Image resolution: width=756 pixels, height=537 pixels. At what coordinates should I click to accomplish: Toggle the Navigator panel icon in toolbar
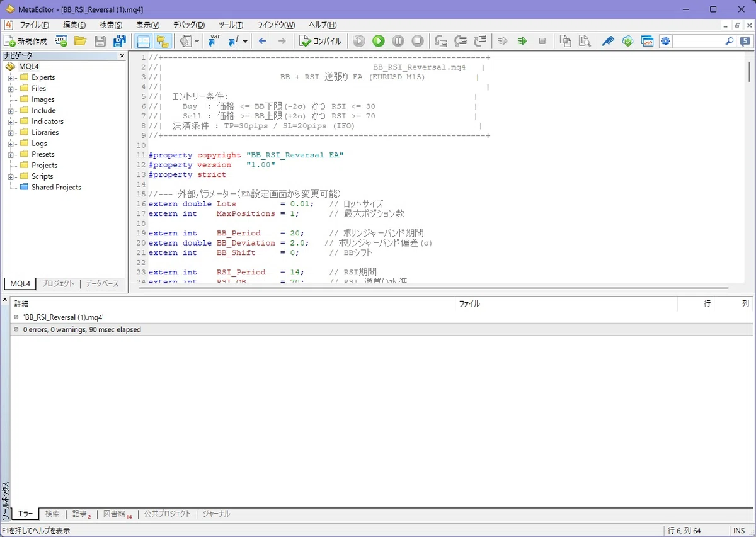[144, 41]
